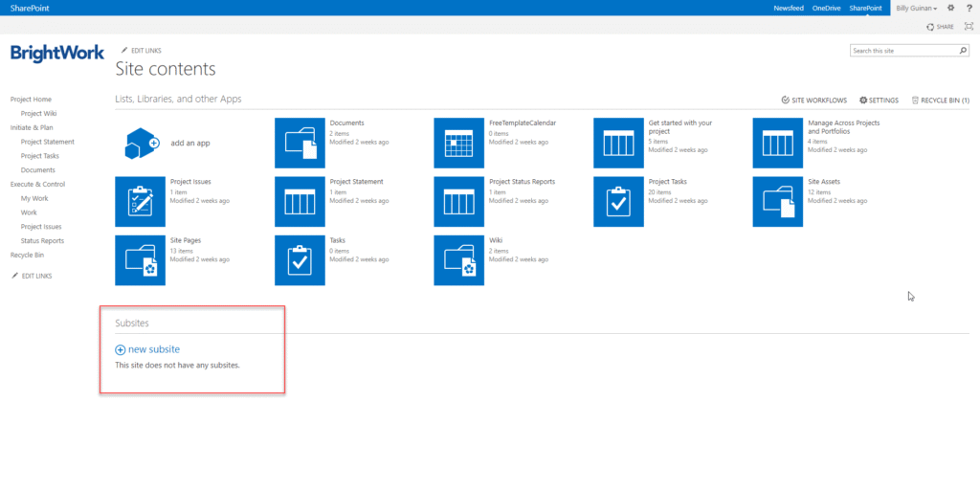The height and width of the screenshot is (491, 980).
Task: Open the FreeTemplateCalendar tile icon
Action: pos(459,144)
